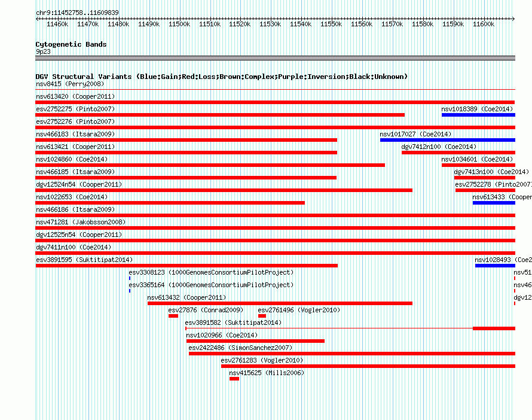Select the nsv466185 (Itsara2009) label
Screen dimensions: 532x420
[x=75, y=172]
